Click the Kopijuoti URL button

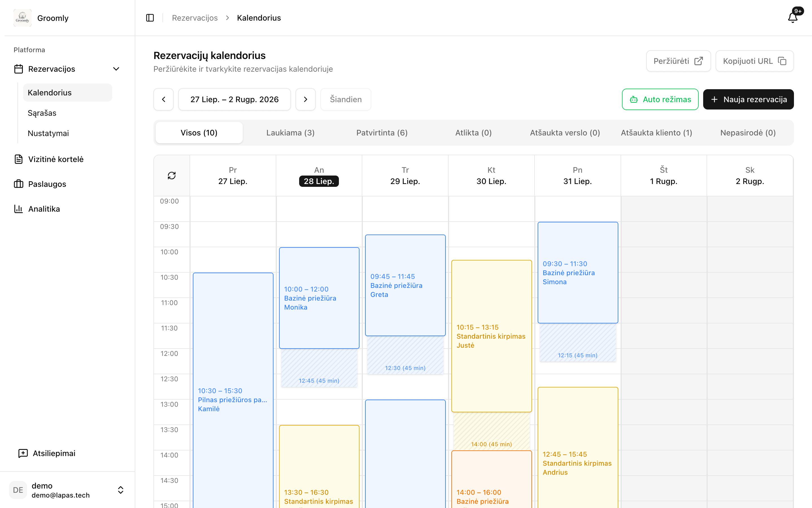[x=754, y=61]
